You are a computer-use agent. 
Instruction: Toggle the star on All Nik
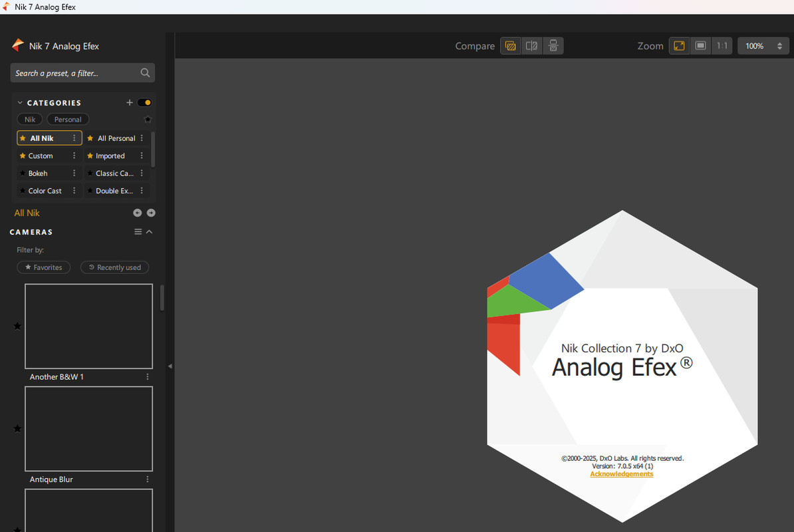coord(23,138)
